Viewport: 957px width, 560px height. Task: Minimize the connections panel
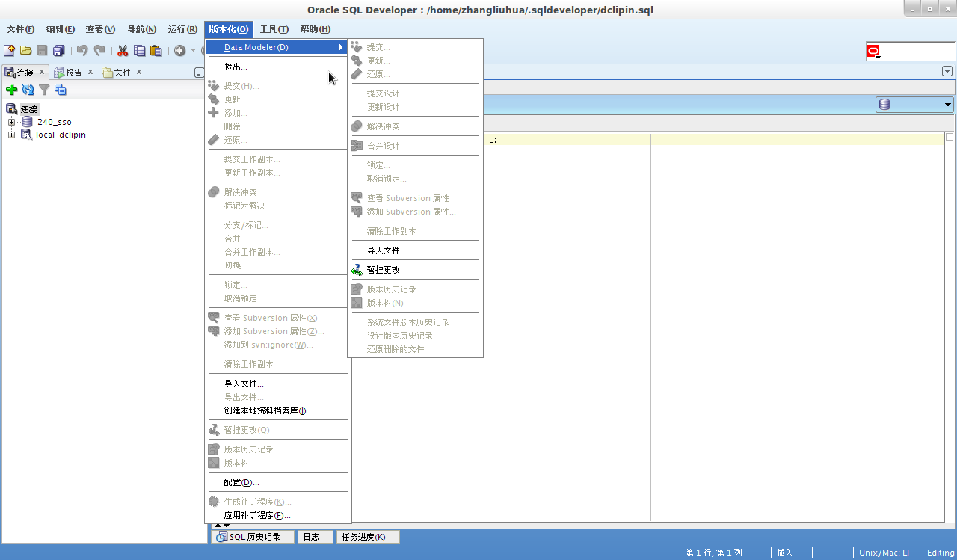tap(199, 73)
